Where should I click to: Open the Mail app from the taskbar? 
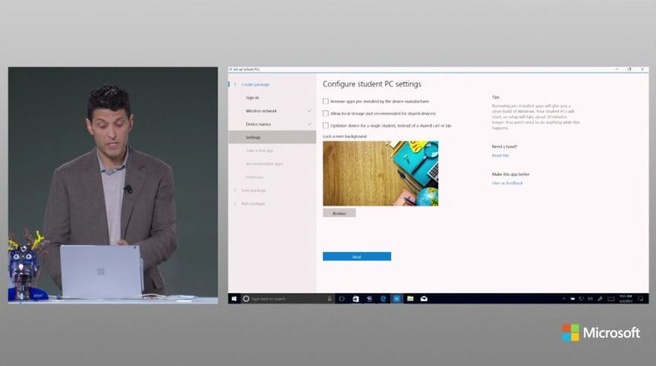[424, 299]
